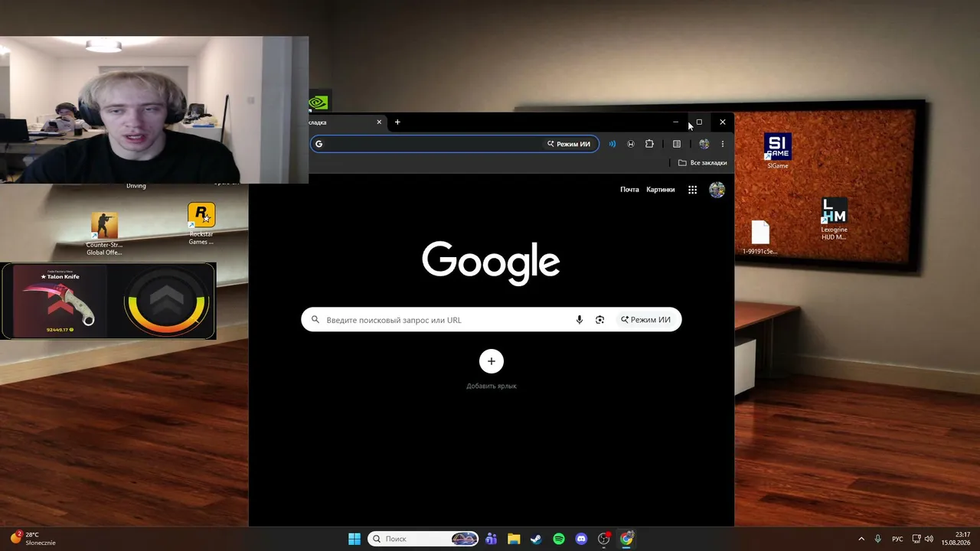
Task: Start voice search with the microphone
Action: click(580, 320)
